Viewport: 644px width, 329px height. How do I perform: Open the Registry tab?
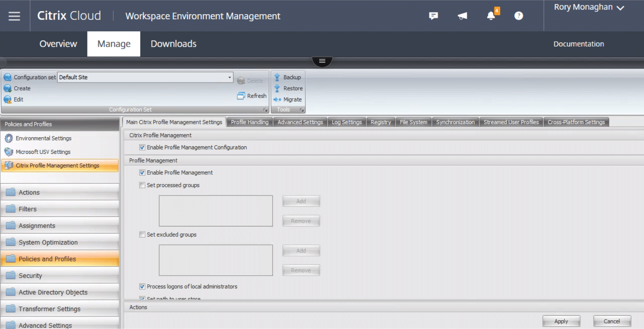381,122
